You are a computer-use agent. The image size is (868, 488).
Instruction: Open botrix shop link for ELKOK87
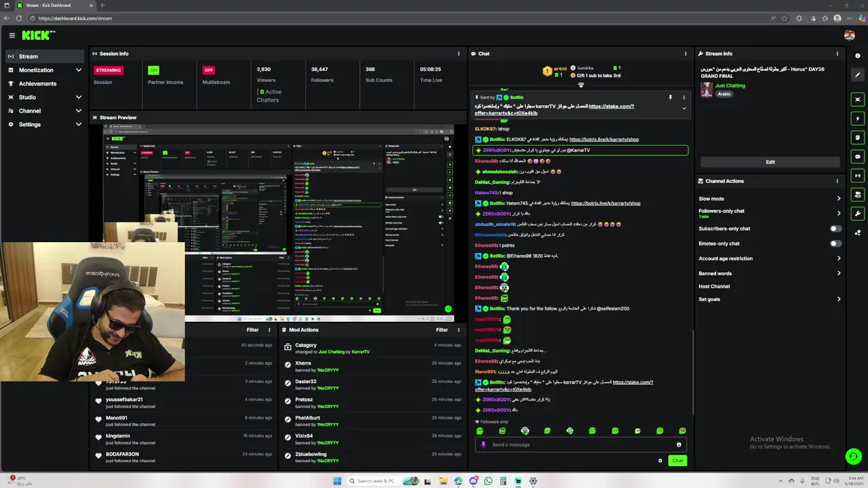(604, 140)
